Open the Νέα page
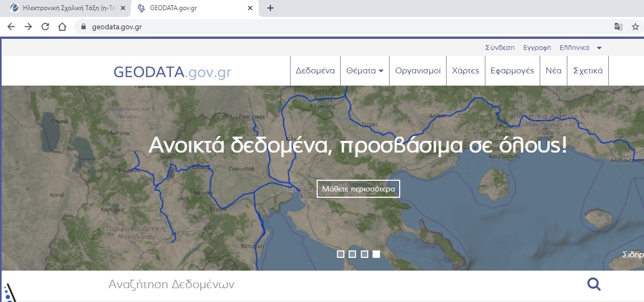The image size is (644, 302). pos(554,71)
